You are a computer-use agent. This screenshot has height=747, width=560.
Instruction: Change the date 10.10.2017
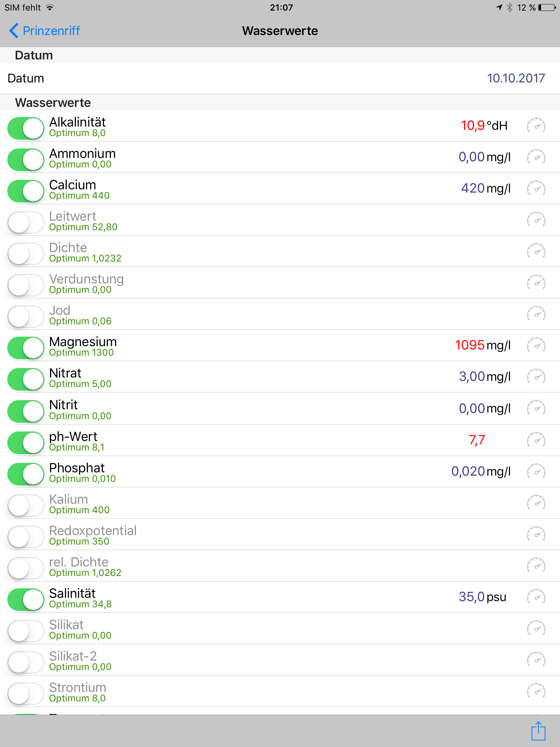516,78
